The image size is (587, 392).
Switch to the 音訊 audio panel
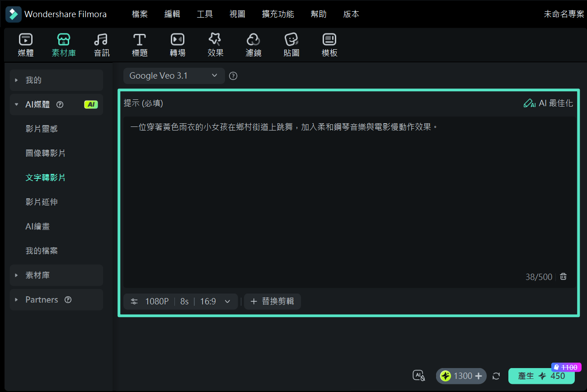101,44
